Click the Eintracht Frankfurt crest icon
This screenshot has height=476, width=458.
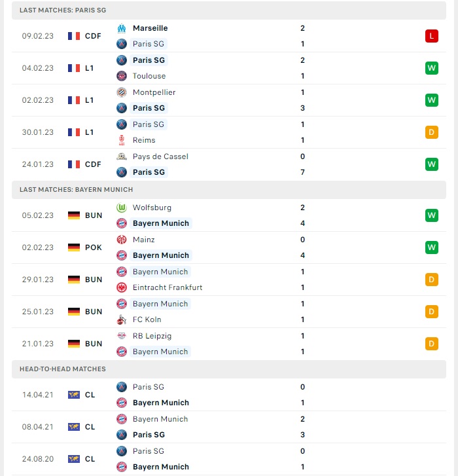click(122, 287)
